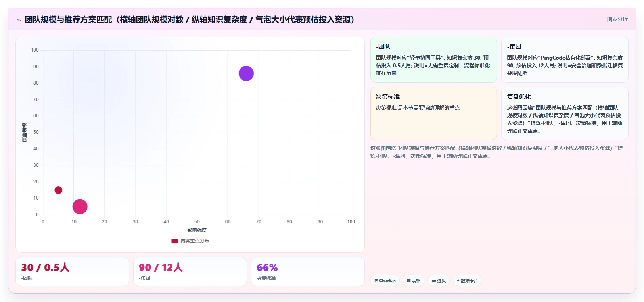Click the 进度 tag chip
The width and height of the screenshot is (644, 302).
[439, 281]
